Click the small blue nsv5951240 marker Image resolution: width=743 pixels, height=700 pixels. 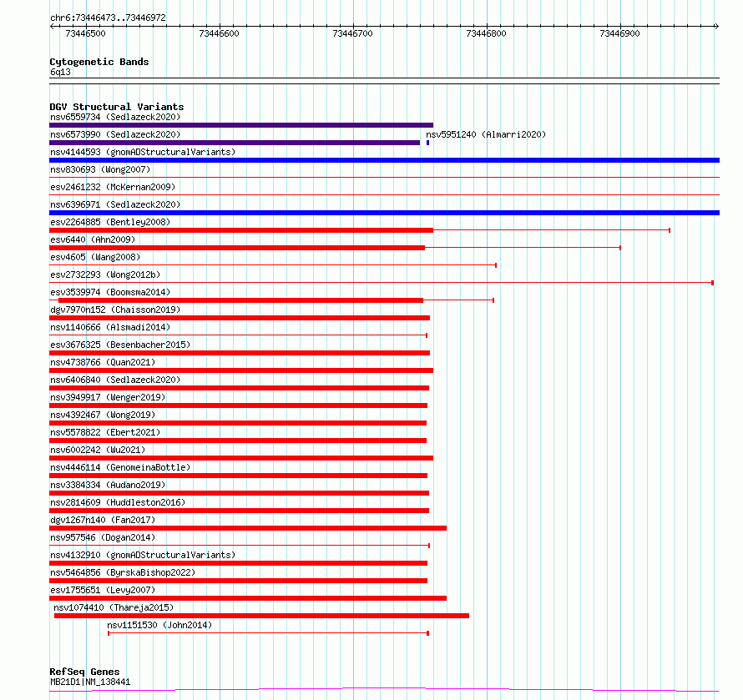(x=428, y=143)
